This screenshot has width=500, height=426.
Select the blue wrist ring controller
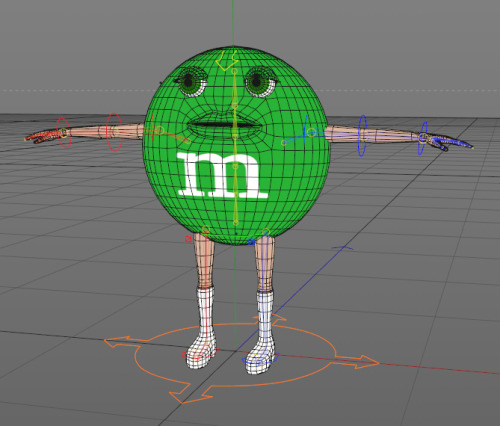pos(423,138)
